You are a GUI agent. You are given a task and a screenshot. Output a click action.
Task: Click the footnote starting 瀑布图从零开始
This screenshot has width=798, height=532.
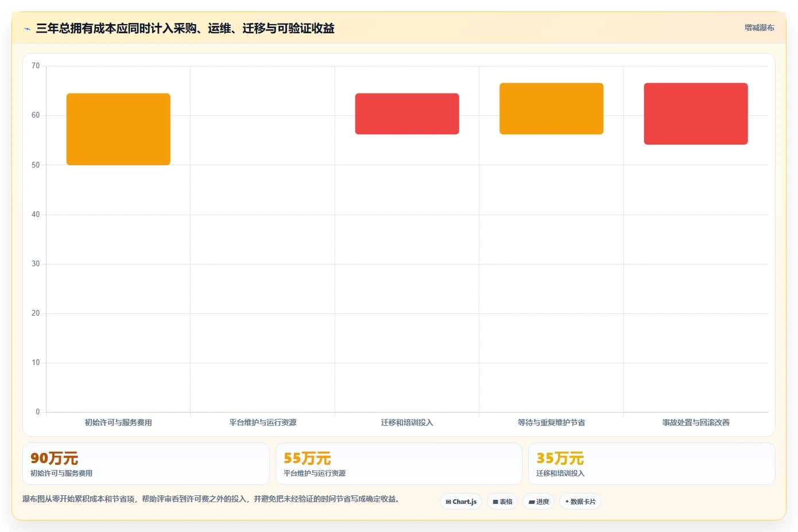pyautogui.click(x=211, y=499)
